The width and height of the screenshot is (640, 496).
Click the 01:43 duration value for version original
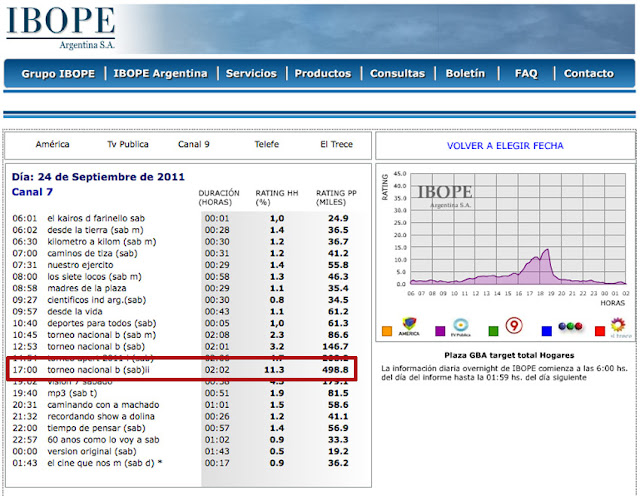click(217, 452)
